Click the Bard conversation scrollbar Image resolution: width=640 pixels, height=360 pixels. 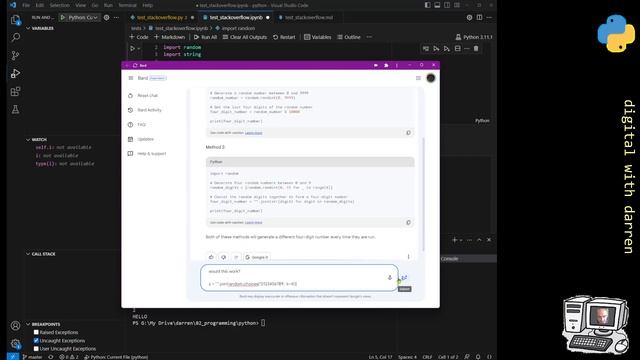coord(423,194)
